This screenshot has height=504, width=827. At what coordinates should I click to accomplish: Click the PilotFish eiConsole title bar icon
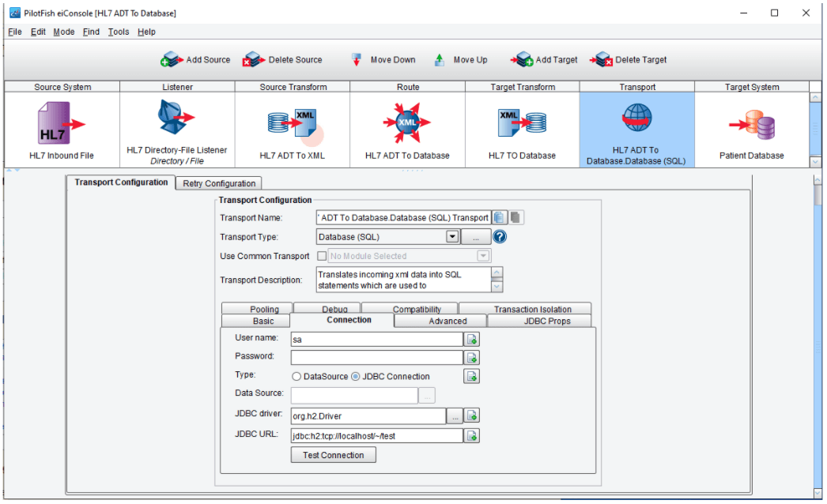15,13
